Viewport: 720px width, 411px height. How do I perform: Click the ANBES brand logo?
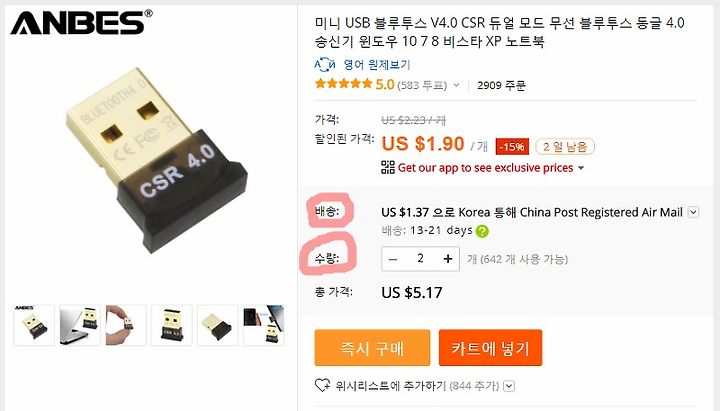coord(81,23)
